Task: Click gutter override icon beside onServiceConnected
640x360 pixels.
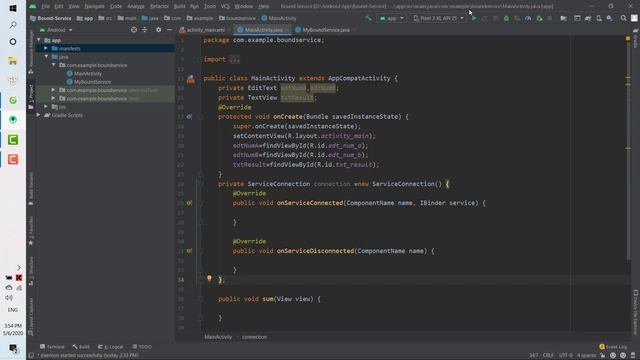Action: (x=189, y=203)
